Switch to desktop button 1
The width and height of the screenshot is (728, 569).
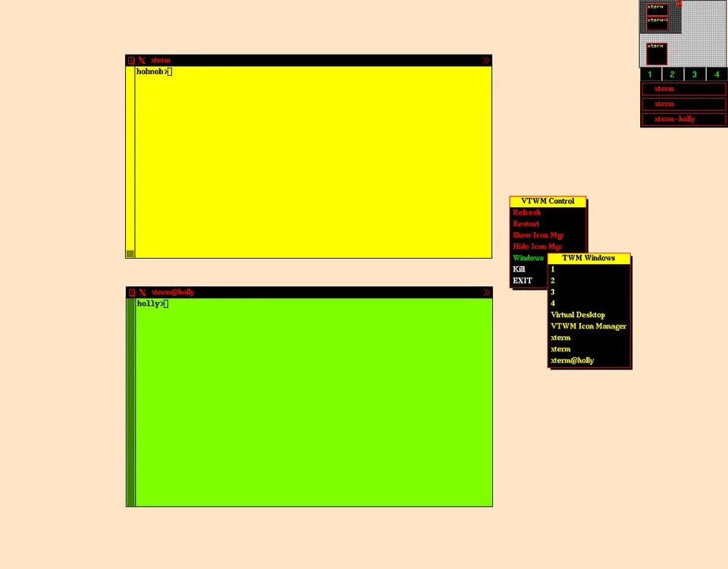[x=650, y=74]
